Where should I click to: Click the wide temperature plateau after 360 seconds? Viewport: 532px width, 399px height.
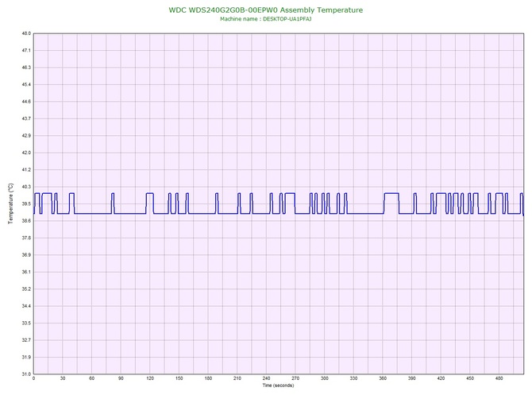click(x=391, y=193)
